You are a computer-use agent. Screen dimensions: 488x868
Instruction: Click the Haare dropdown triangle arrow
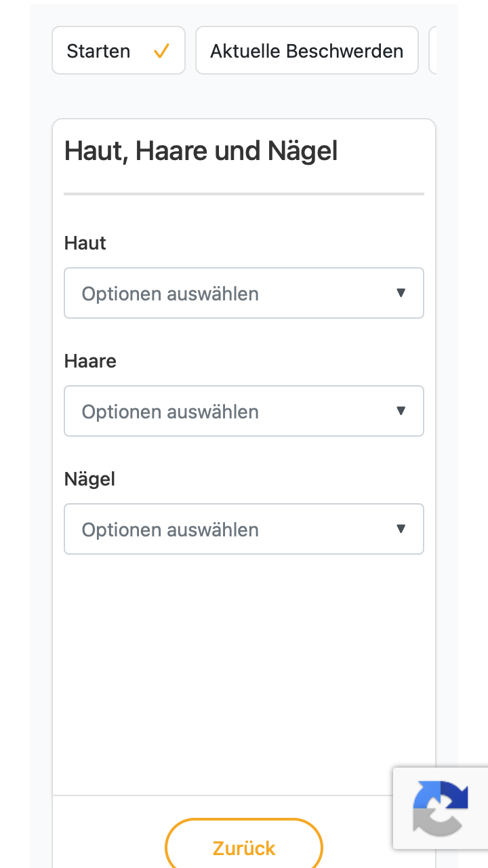click(x=401, y=411)
